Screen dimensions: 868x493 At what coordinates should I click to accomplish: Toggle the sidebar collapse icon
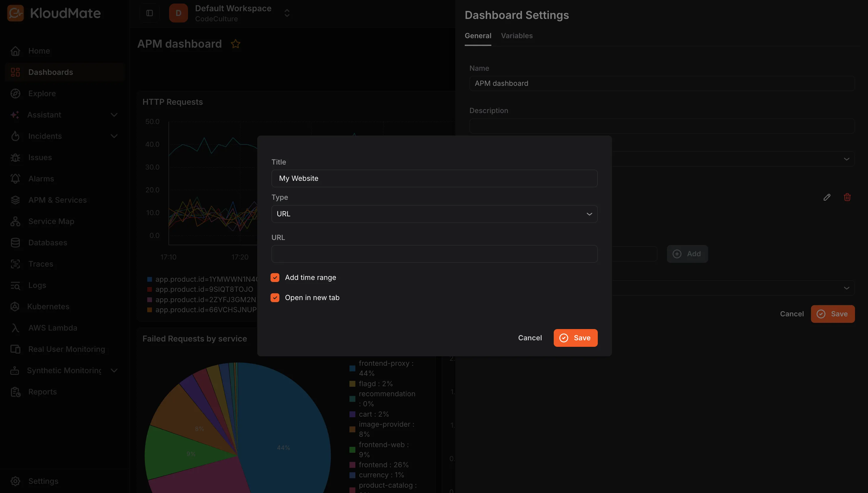point(150,13)
